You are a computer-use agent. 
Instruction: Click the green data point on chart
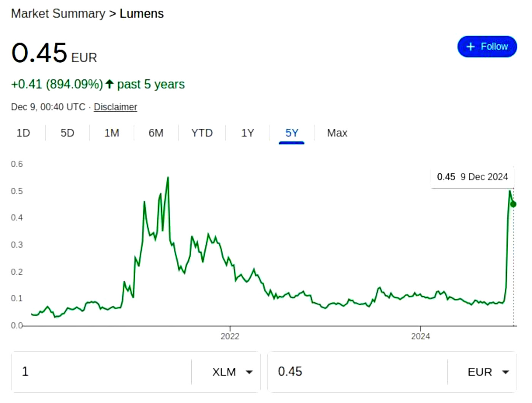pyautogui.click(x=513, y=204)
